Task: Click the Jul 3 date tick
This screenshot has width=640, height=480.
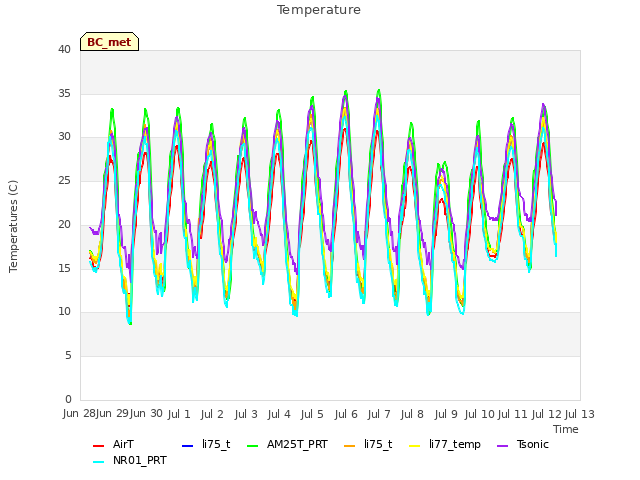Action: (246, 414)
